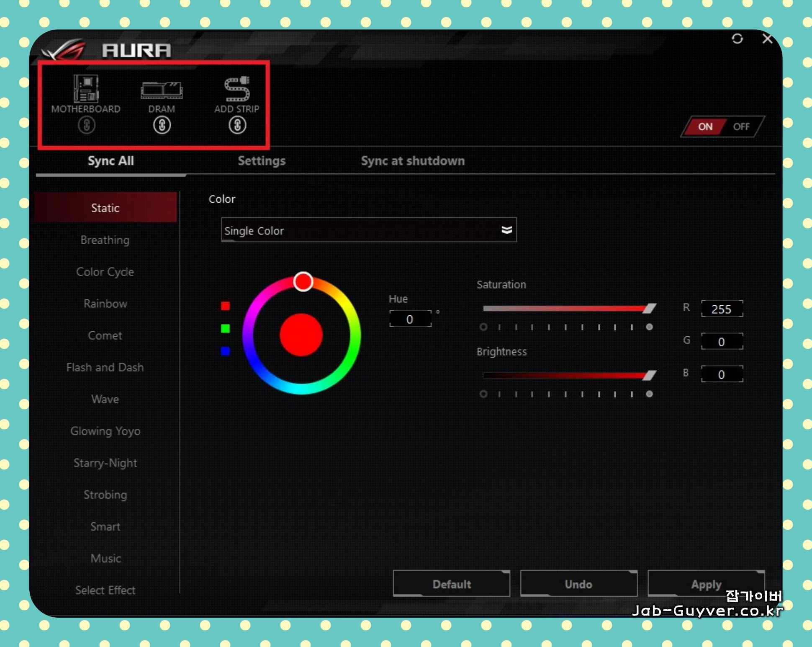Select the Motherboard device icon
Screen dimensions: 812x647
pyautogui.click(x=86, y=89)
